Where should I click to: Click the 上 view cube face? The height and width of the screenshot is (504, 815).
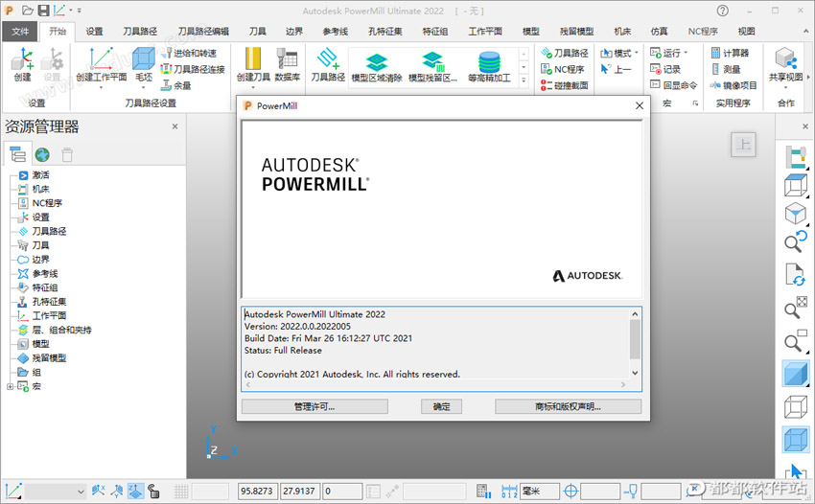743,145
